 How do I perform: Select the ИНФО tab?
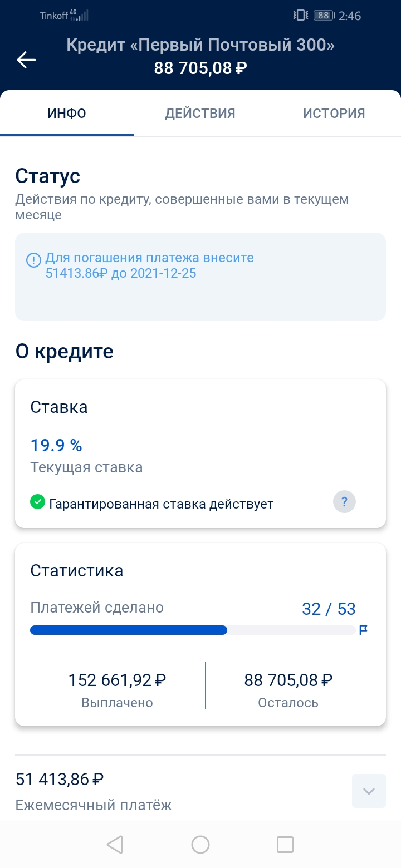(x=67, y=114)
